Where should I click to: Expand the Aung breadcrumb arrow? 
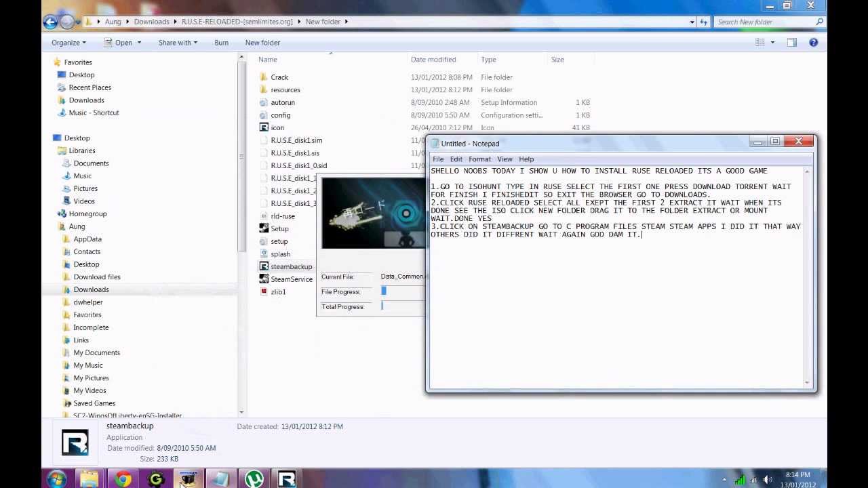pos(127,22)
